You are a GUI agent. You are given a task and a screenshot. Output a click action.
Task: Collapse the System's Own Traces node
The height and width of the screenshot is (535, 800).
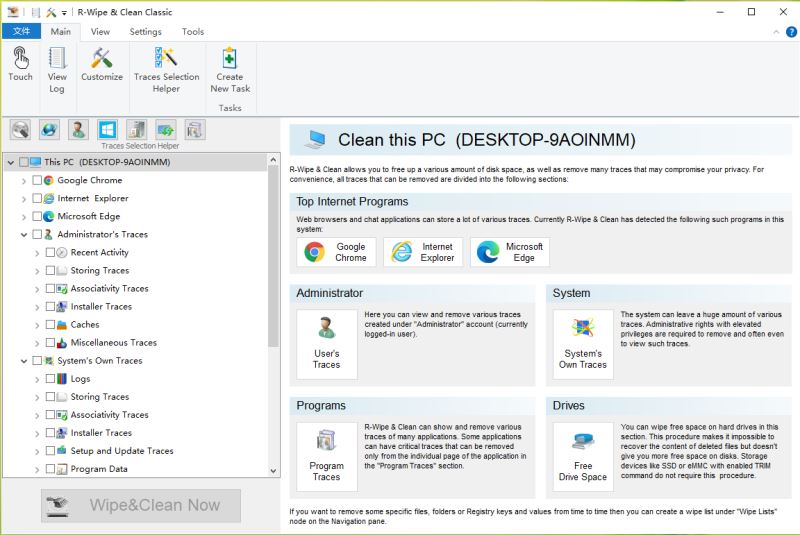pos(23,361)
